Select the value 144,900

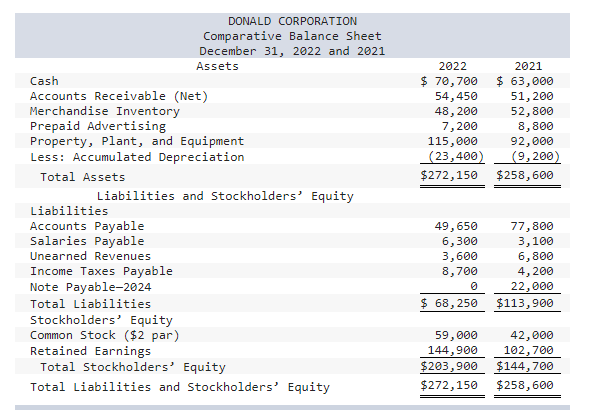tap(453, 350)
